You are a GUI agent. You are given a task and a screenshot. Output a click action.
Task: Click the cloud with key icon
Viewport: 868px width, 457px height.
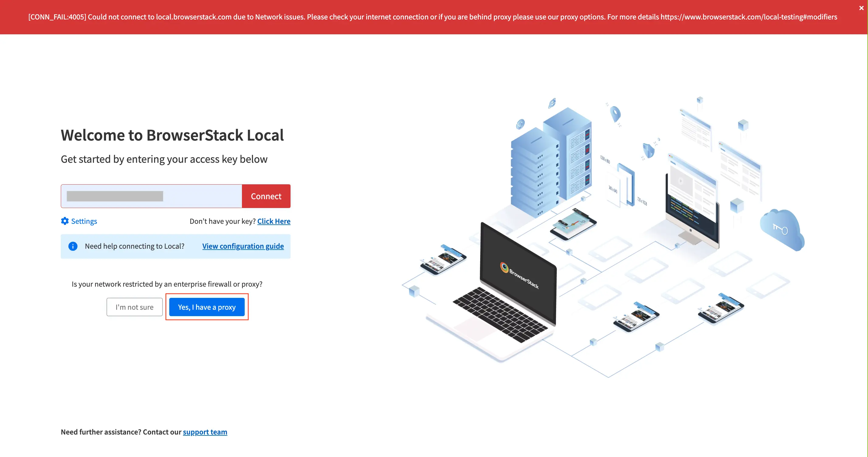tap(781, 230)
